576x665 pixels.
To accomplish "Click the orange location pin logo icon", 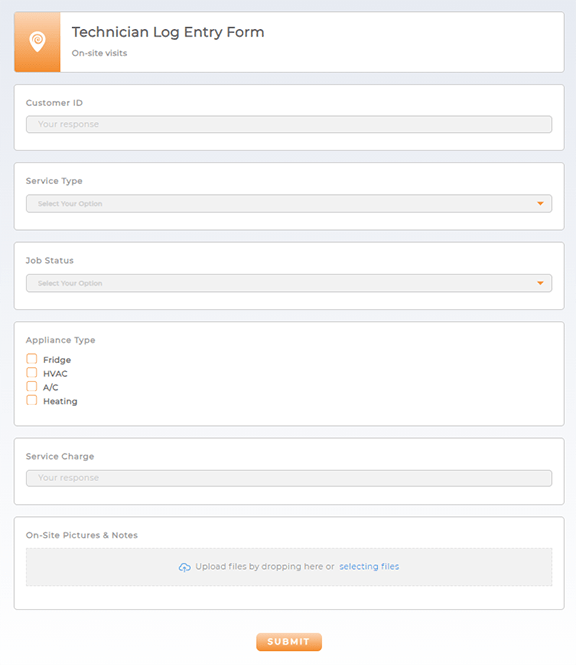I will (x=37, y=42).
